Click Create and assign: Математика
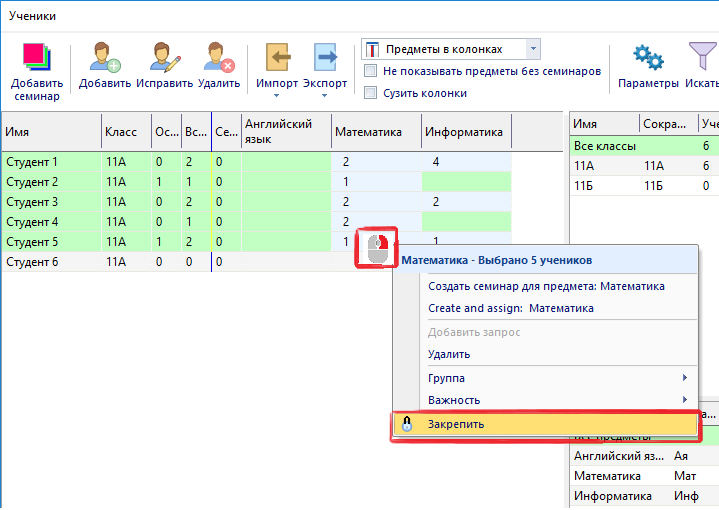This screenshot has height=510, width=719. coord(510,308)
